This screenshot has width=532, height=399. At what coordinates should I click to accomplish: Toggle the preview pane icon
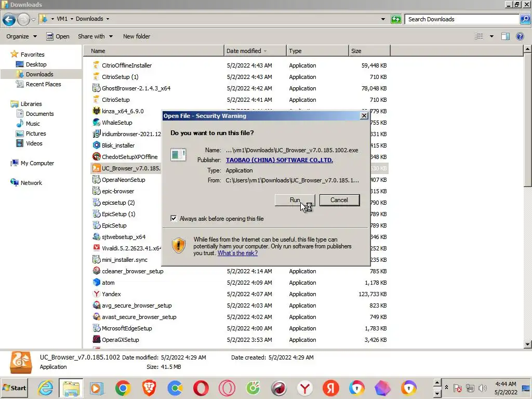click(x=505, y=36)
